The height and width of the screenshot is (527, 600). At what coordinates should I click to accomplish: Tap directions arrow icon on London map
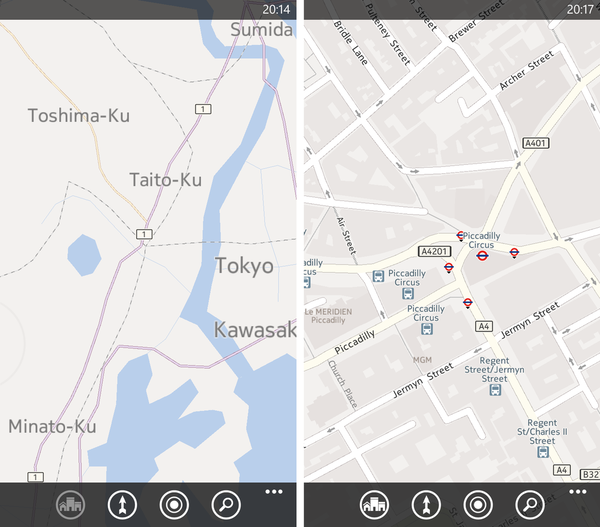click(x=426, y=505)
